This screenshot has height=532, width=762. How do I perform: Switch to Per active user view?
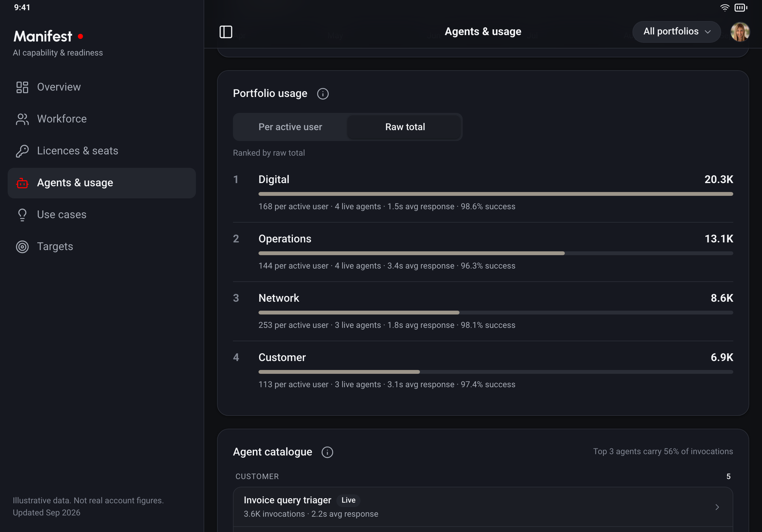tap(290, 127)
